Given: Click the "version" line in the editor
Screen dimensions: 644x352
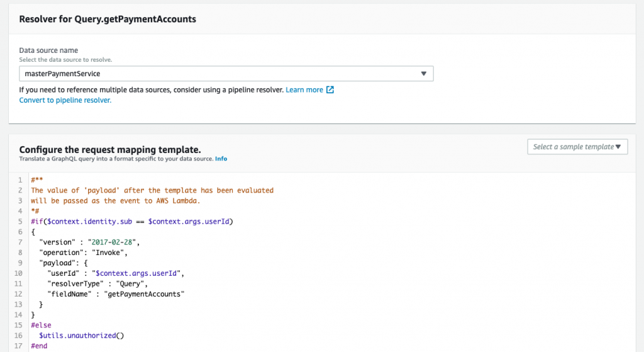Looking at the screenshot, I should coord(89,242).
